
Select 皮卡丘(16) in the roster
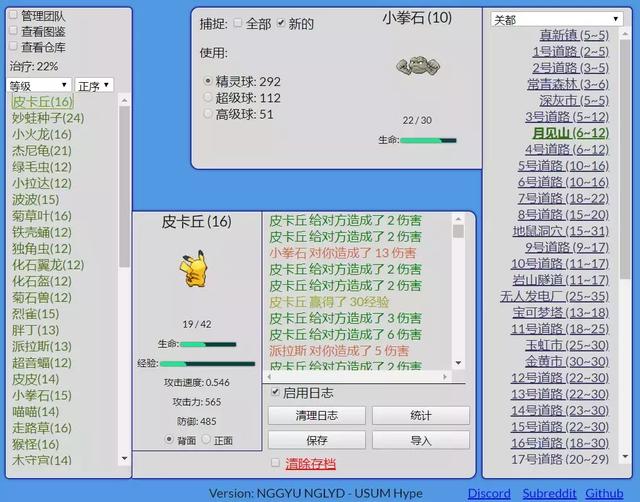point(42,102)
